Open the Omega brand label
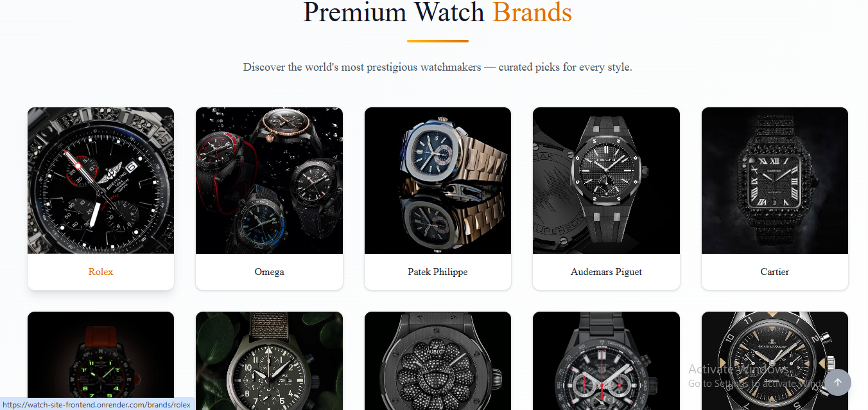 tap(269, 272)
